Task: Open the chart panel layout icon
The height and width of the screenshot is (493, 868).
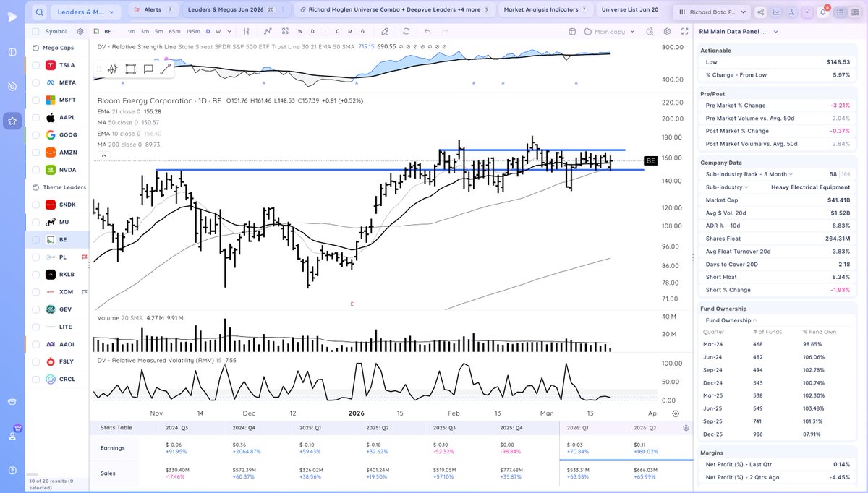Action: [571, 32]
